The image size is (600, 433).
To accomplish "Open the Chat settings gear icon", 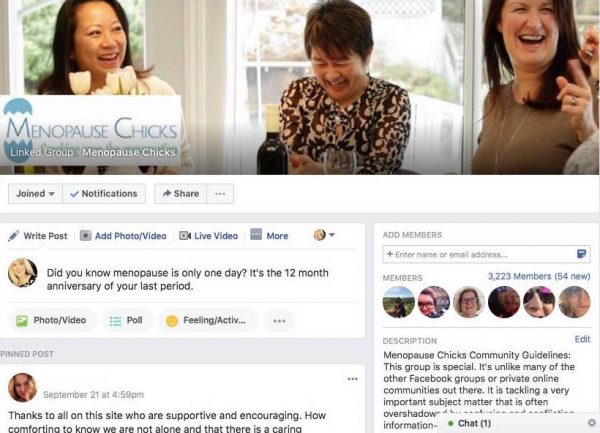I will coord(592,423).
